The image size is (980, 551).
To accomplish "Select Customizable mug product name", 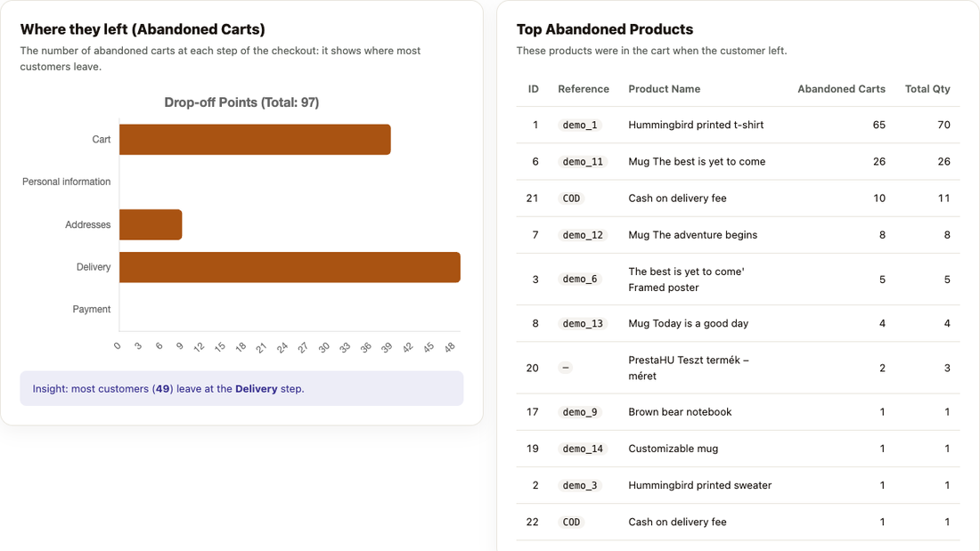I will point(674,449).
